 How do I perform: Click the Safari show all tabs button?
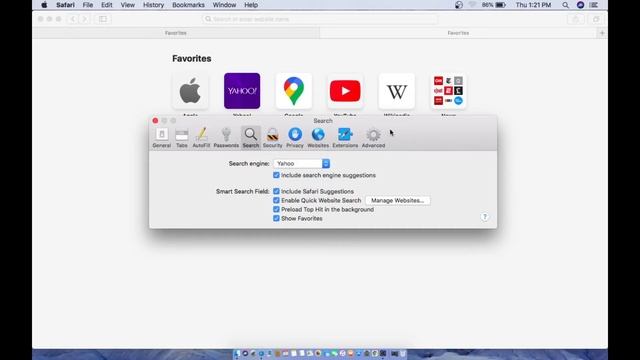point(596,19)
